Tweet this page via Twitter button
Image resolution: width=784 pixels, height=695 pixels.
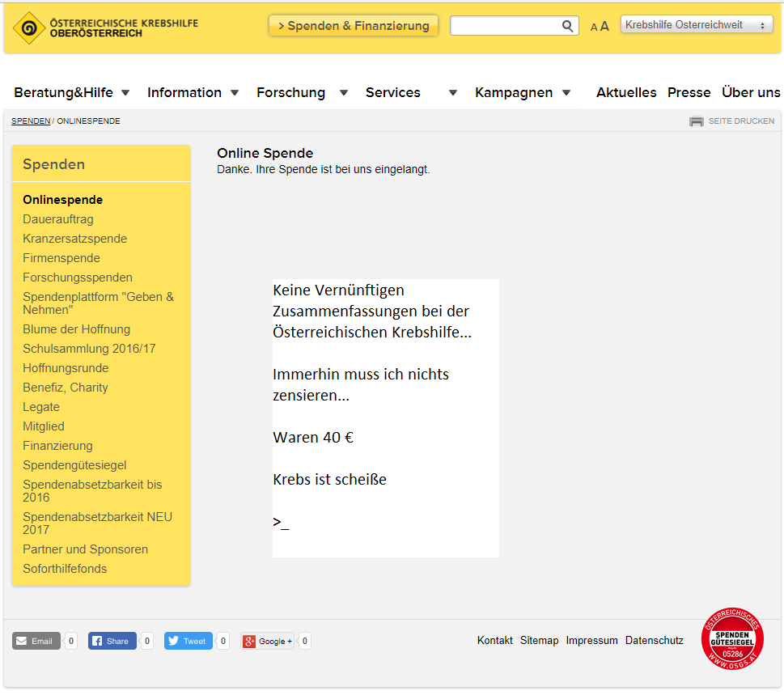pos(188,641)
